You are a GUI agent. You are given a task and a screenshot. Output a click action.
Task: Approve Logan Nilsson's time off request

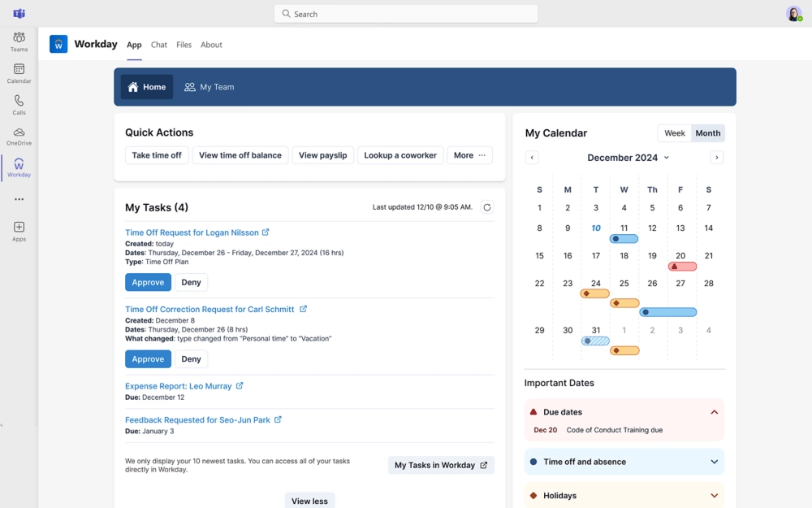148,282
